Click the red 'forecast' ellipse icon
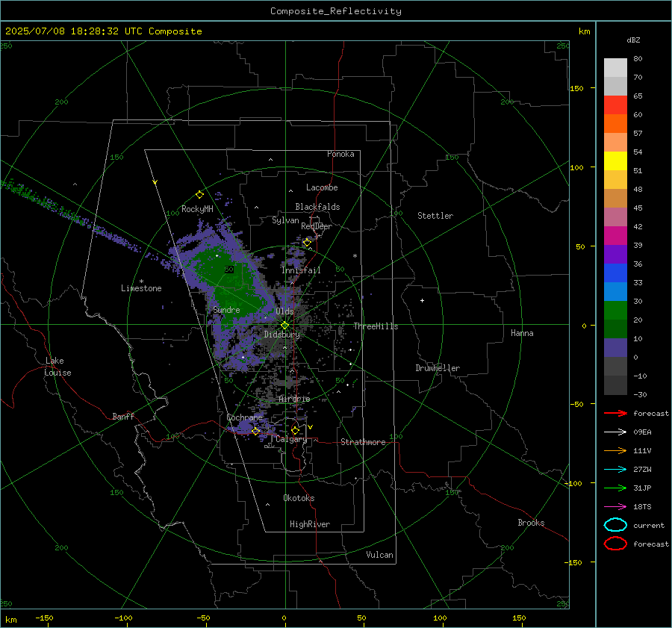Image resolution: width=672 pixels, height=628 pixels. [x=615, y=544]
